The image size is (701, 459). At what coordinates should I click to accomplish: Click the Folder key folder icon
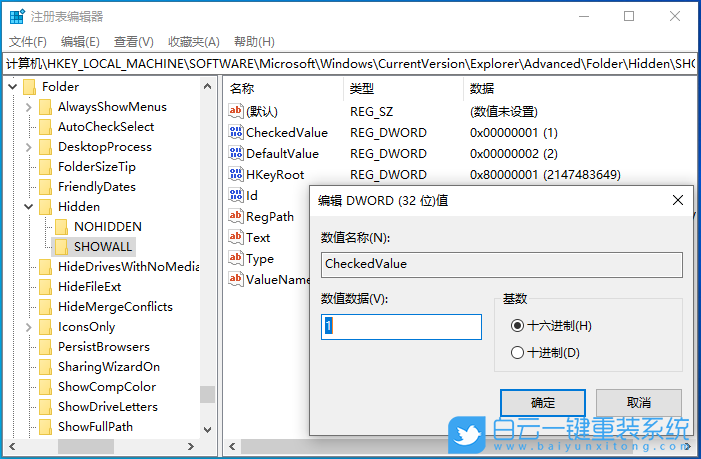(30, 87)
